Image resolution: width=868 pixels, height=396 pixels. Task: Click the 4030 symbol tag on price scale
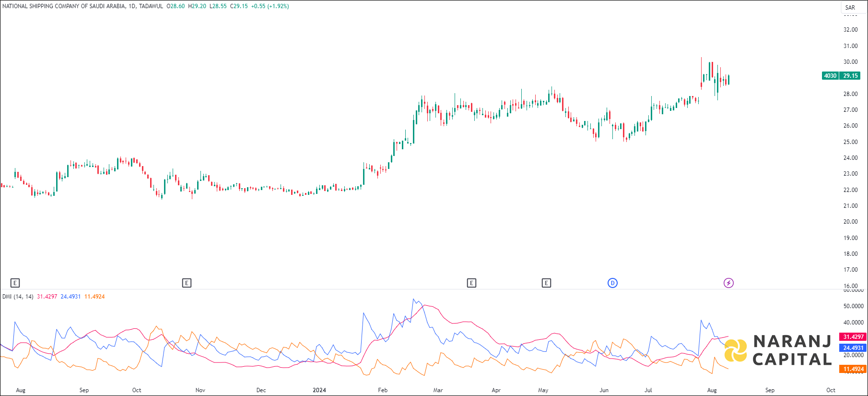[x=830, y=76]
